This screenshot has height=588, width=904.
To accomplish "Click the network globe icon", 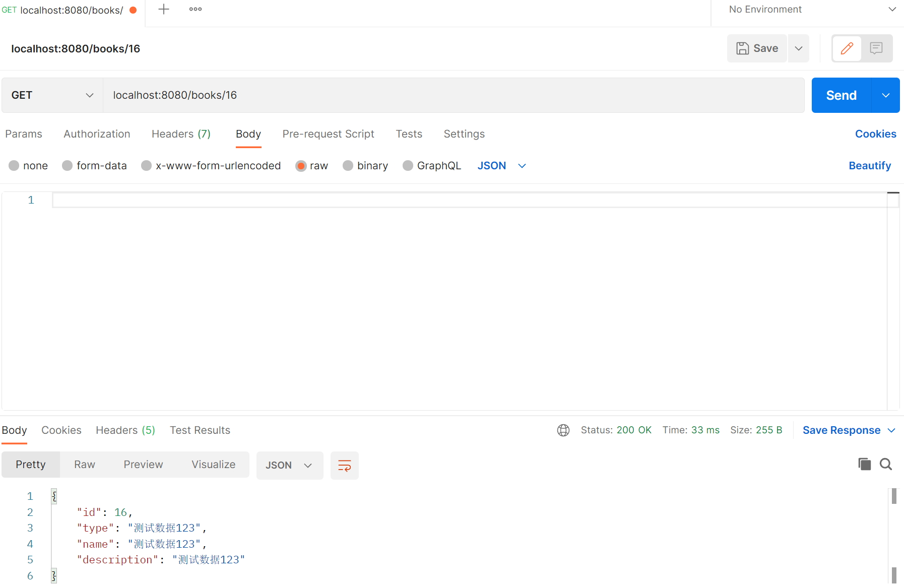I will pyautogui.click(x=563, y=430).
